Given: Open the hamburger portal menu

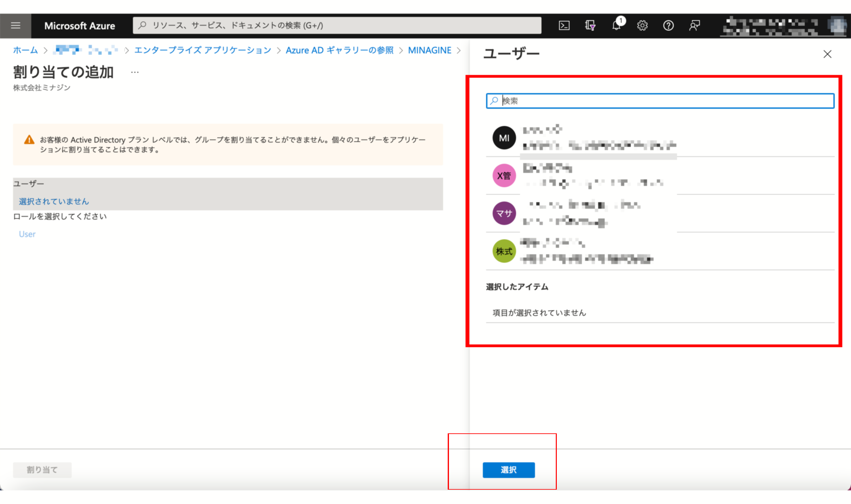Looking at the screenshot, I should click(x=15, y=25).
